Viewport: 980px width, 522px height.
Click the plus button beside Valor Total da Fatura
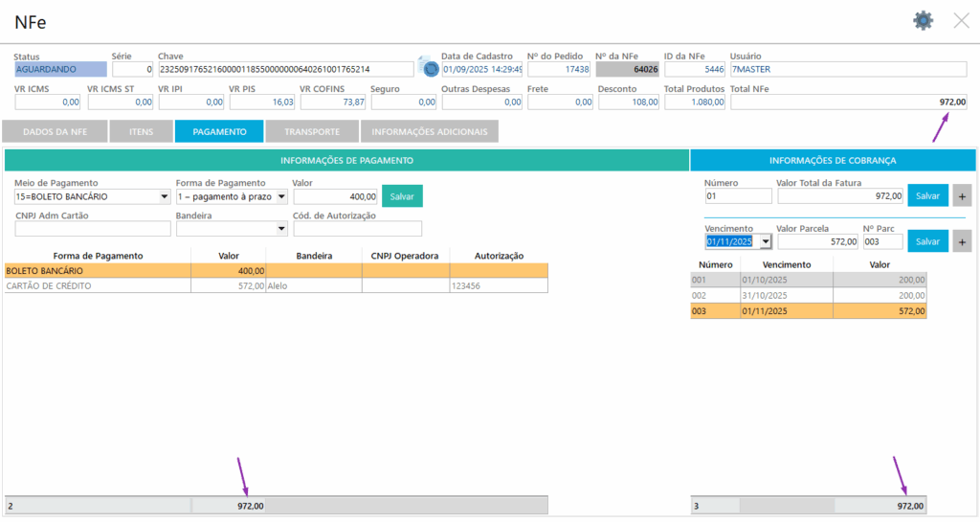[963, 195]
